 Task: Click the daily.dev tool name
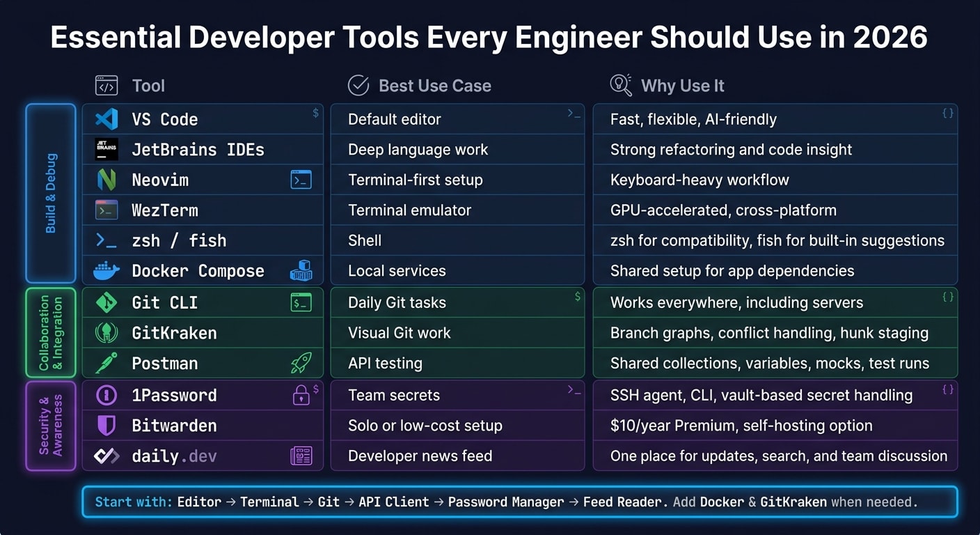(x=174, y=456)
